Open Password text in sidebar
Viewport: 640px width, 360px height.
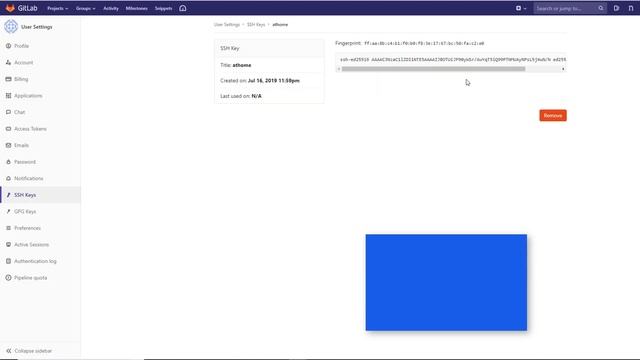coord(25,162)
